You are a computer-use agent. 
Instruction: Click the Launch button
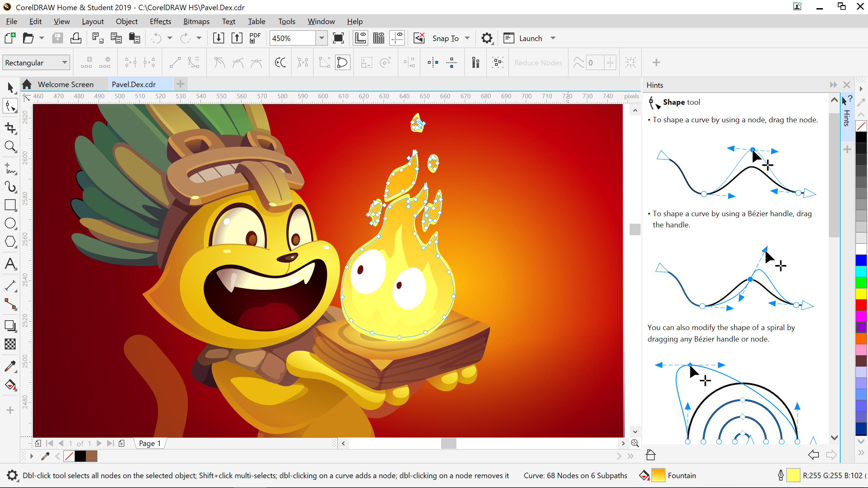click(x=530, y=38)
